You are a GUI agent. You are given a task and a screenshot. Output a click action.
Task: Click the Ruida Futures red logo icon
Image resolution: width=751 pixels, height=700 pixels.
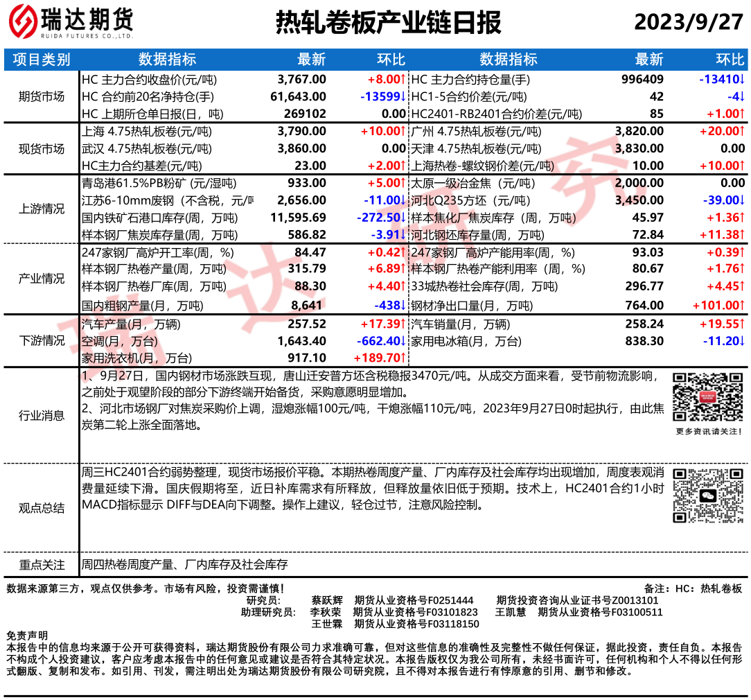(x=22, y=23)
